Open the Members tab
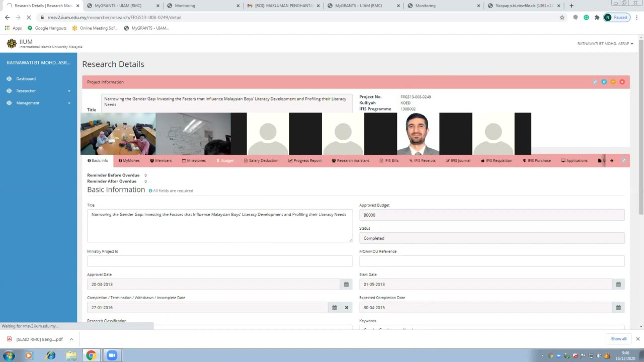Viewport: 644px width, 362px height. pos(160,161)
